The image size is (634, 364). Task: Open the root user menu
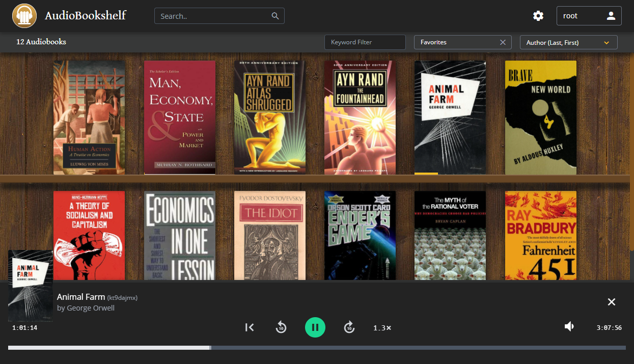pyautogui.click(x=589, y=16)
